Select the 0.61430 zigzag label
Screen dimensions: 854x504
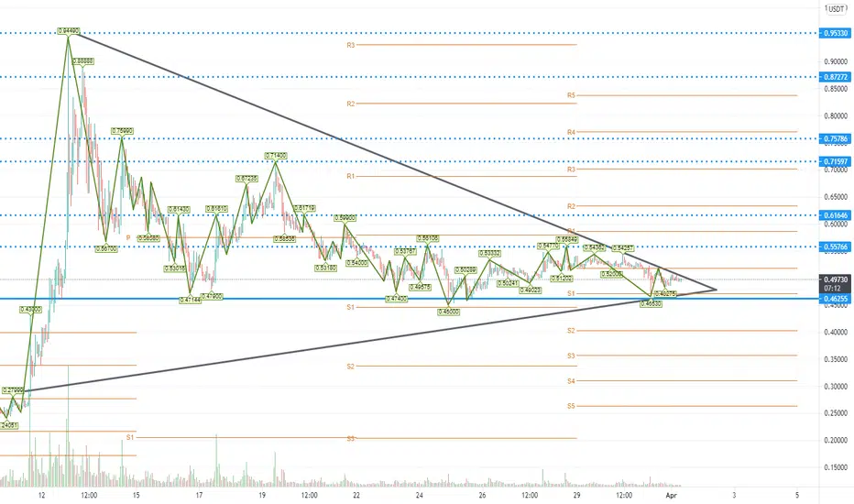(x=179, y=209)
